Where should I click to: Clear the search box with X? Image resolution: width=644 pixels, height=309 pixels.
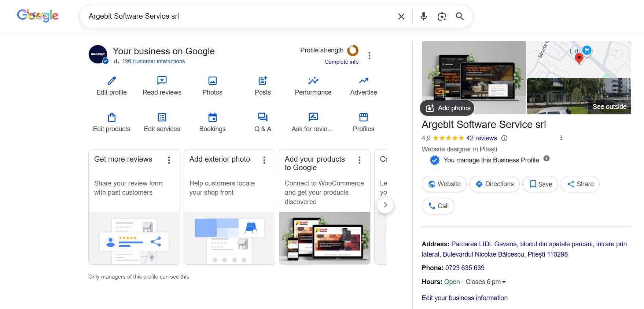[401, 16]
